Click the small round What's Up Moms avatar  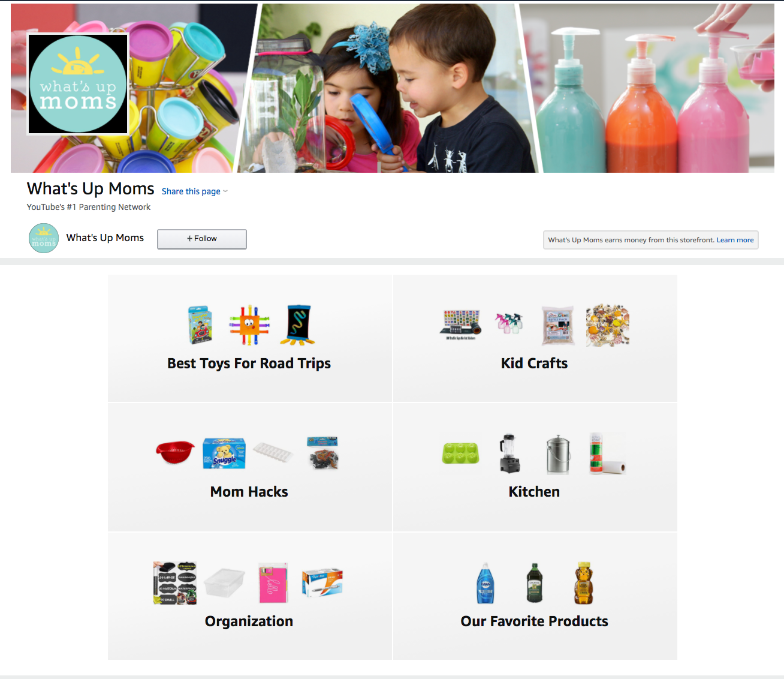(44, 238)
